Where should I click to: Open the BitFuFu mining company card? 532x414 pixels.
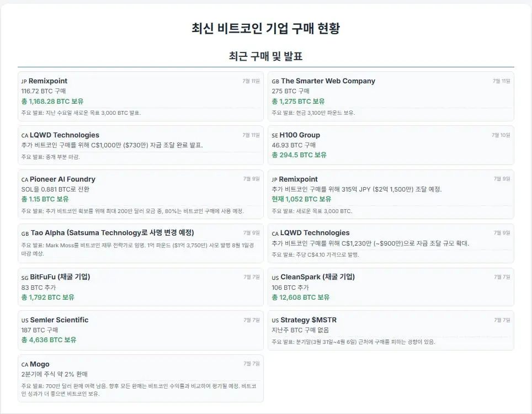tap(141, 287)
